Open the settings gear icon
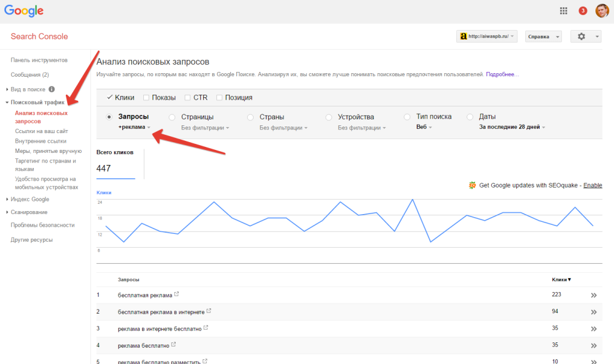614x364 pixels. 582,37
